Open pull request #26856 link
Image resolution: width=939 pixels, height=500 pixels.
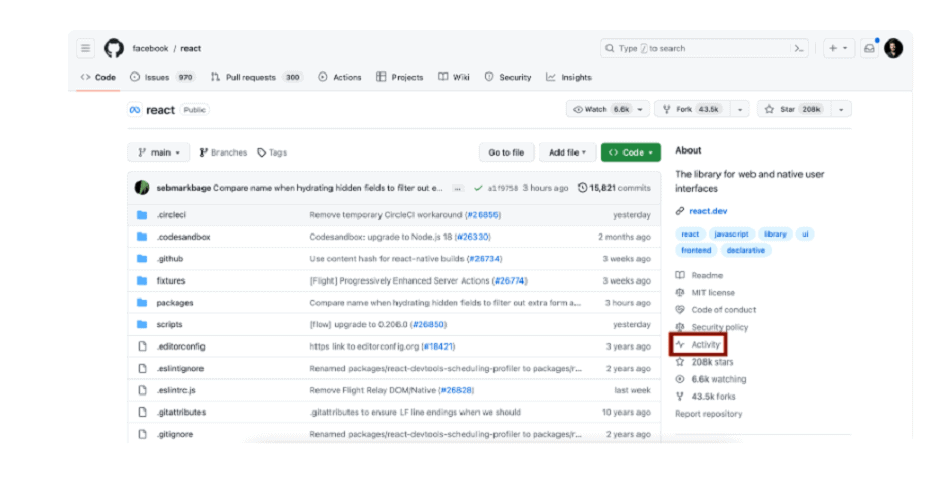483,215
